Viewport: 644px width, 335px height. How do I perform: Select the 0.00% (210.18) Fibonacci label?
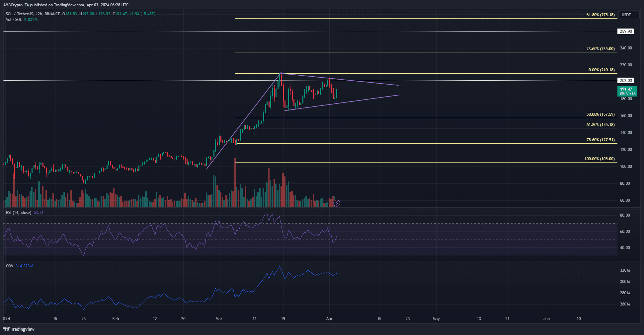[602, 70]
